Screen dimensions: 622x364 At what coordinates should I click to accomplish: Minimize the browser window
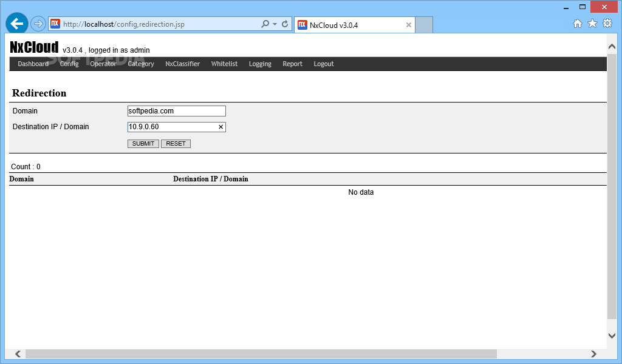566,7
